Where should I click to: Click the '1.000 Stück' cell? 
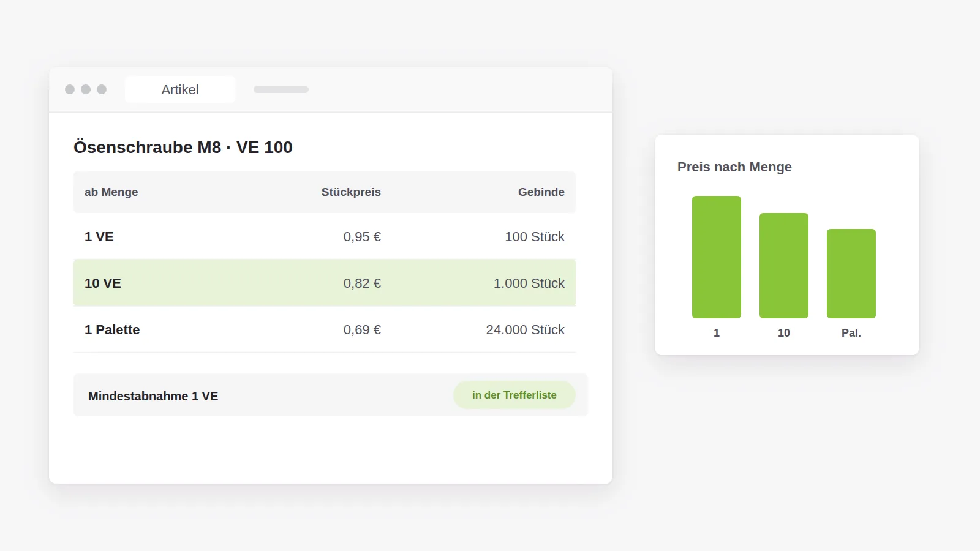click(529, 283)
